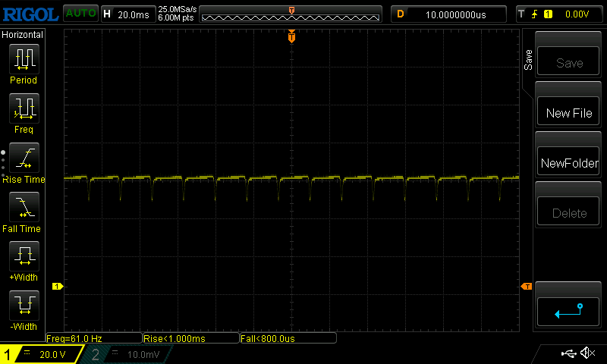Click the rising edge trigger icon
The image size is (607, 364).
coord(535,14)
